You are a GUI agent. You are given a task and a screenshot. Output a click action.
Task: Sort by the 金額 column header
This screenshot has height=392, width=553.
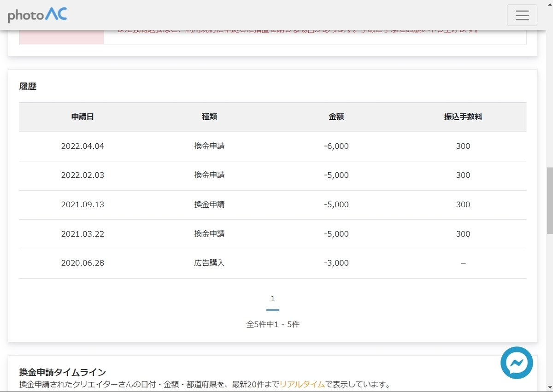[x=336, y=117]
